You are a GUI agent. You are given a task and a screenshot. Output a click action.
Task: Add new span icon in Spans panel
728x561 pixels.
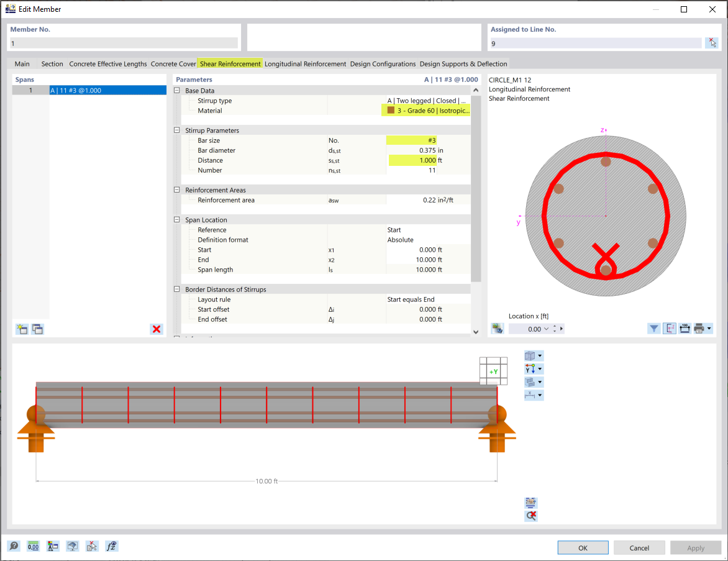click(x=22, y=329)
